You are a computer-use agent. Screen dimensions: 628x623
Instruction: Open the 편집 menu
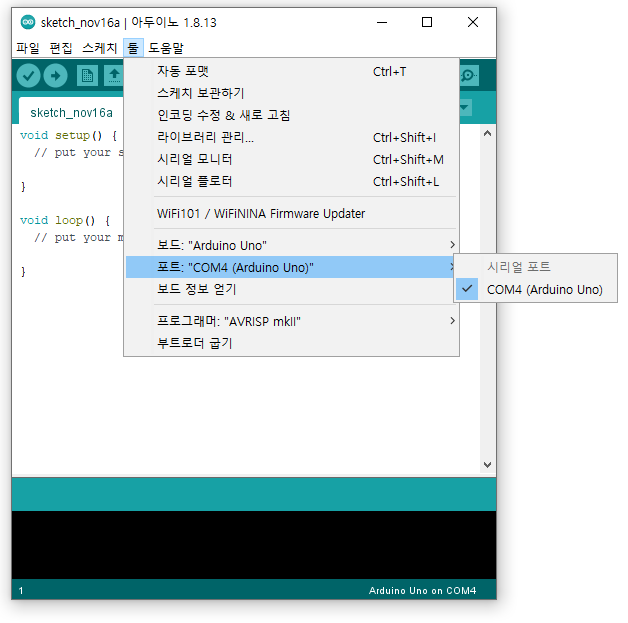point(60,48)
